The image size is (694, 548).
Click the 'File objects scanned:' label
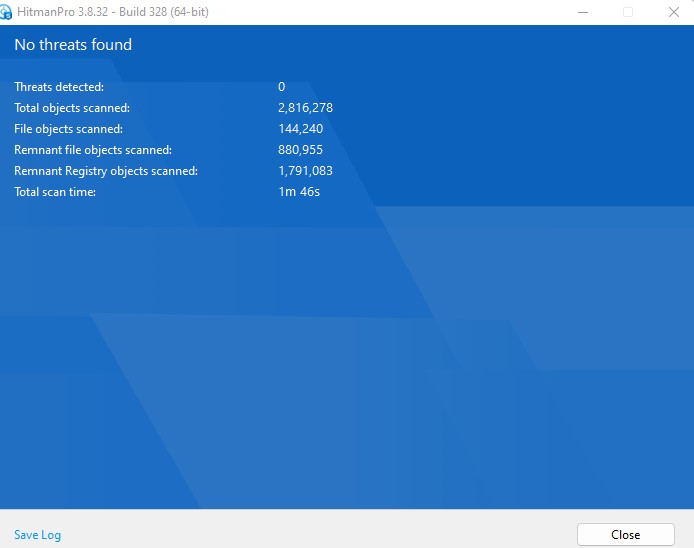pos(69,129)
